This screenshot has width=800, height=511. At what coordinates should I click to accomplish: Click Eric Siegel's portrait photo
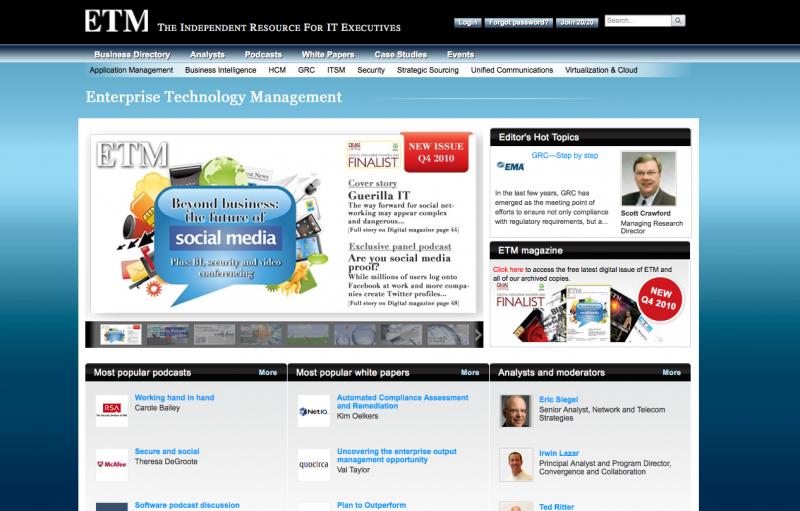point(516,411)
